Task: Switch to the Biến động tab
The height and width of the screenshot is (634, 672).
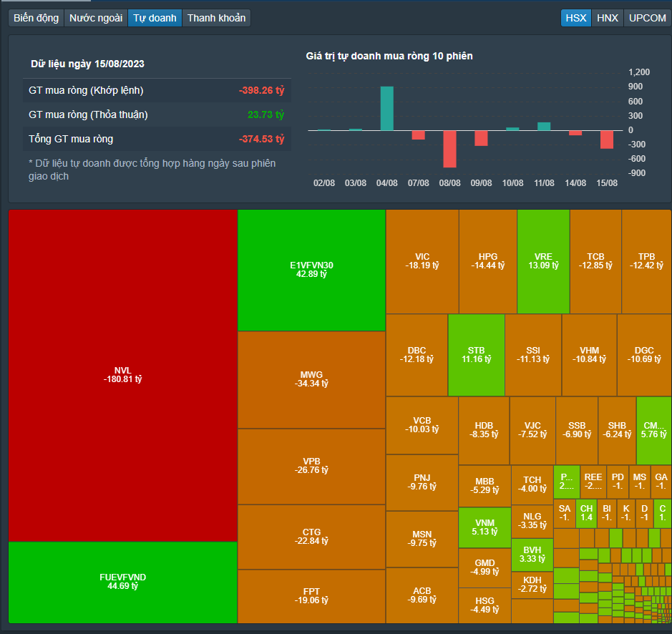Action: pyautogui.click(x=36, y=18)
